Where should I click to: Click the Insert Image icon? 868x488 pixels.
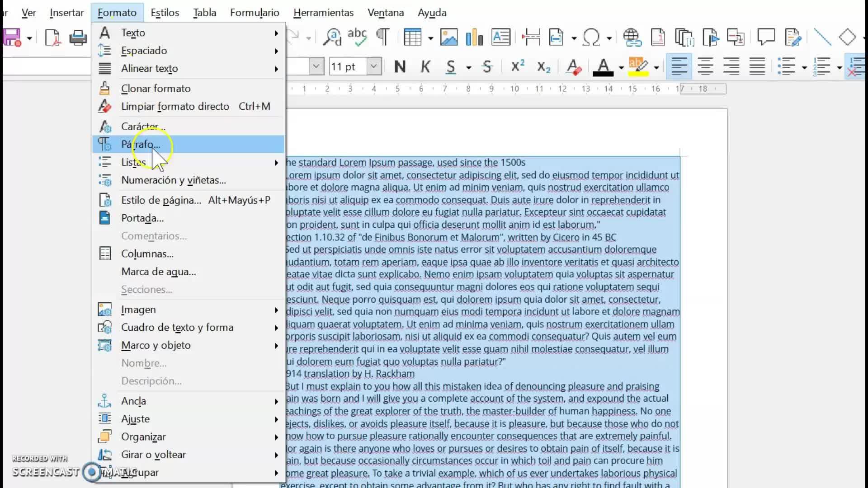(x=448, y=38)
